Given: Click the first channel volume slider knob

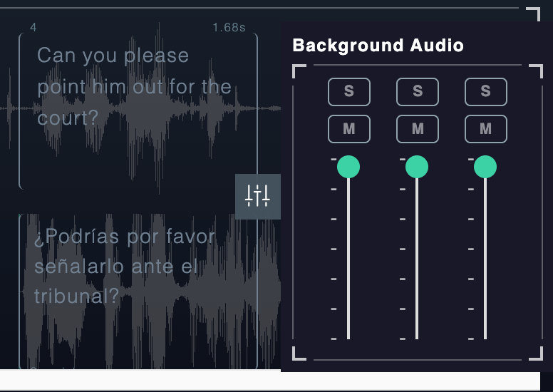Looking at the screenshot, I should click(x=348, y=167).
